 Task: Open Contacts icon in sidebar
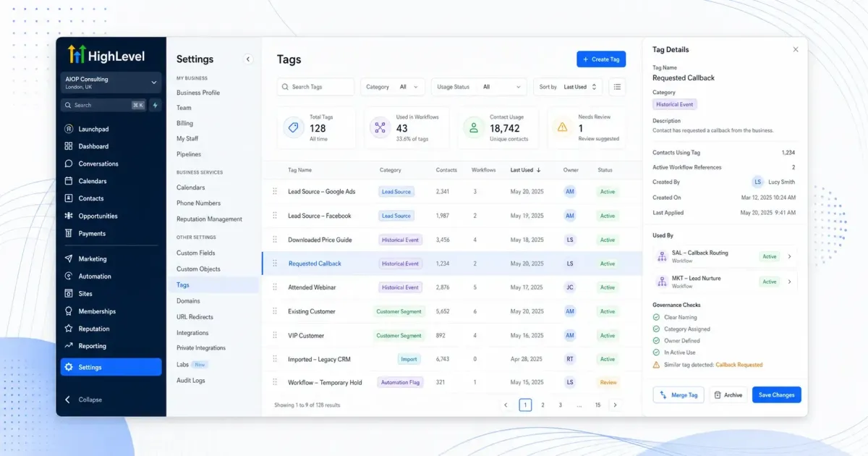69,198
